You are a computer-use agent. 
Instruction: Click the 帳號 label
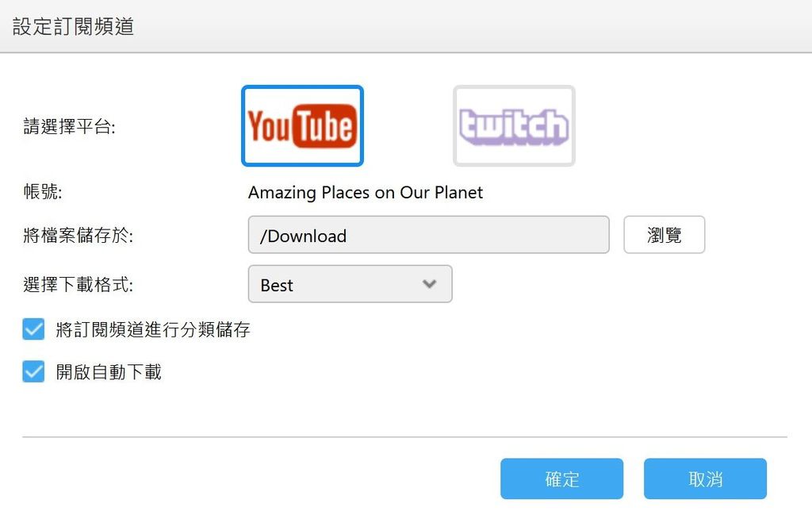tap(43, 192)
